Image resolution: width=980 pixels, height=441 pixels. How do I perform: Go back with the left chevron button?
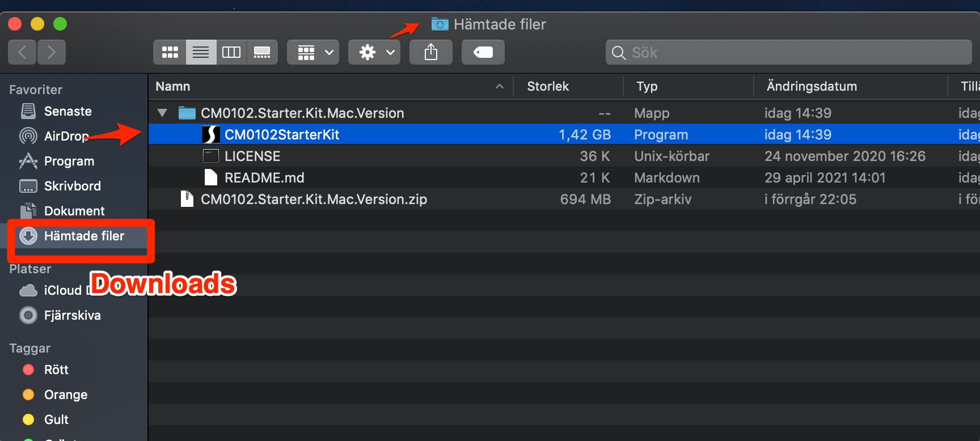point(23,52)
